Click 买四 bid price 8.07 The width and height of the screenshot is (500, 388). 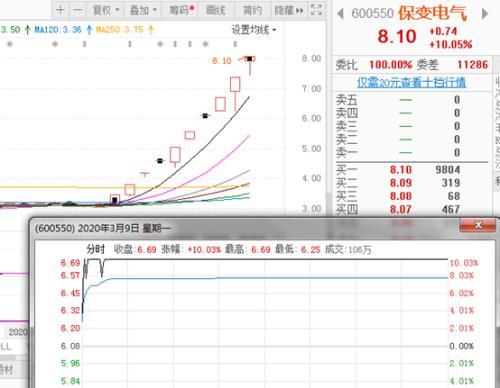tap(401, 209)
